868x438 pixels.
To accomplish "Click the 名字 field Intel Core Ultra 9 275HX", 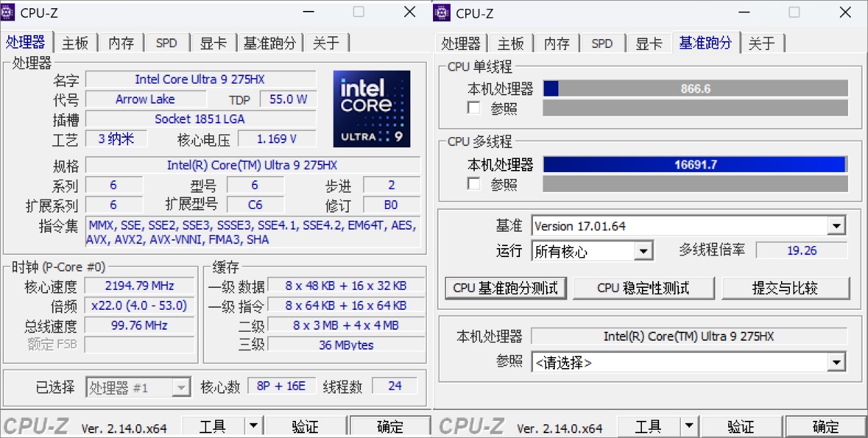I will [200, 80].
